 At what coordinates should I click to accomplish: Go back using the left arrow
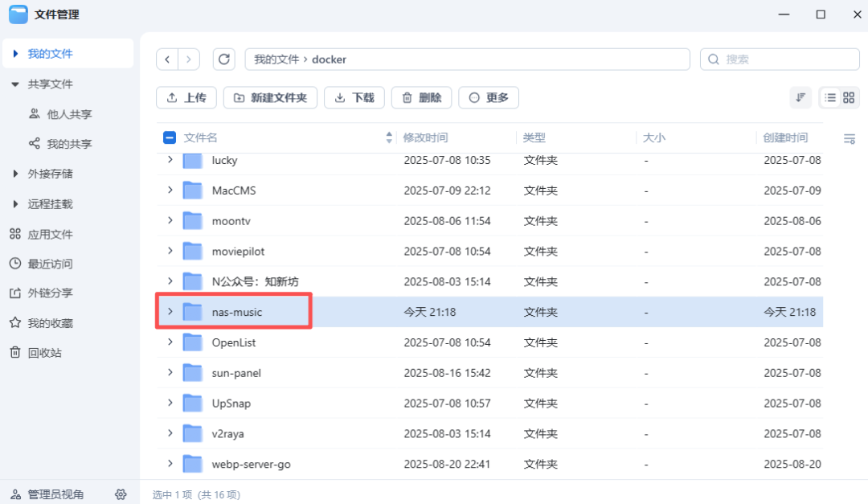tap(167, 59)
